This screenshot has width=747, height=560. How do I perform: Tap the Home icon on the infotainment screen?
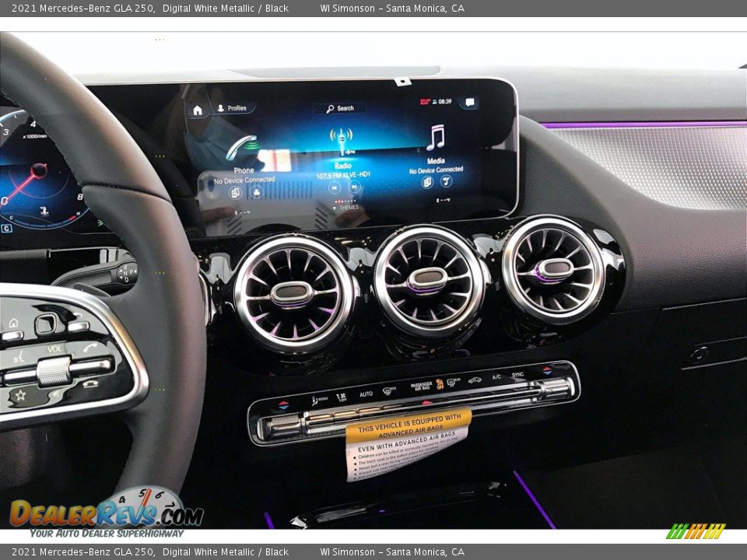(x=196, y=110)
